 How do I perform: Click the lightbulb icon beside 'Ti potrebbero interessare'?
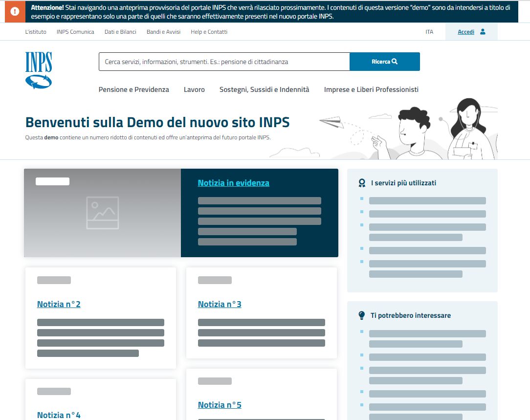coord(362,315)
